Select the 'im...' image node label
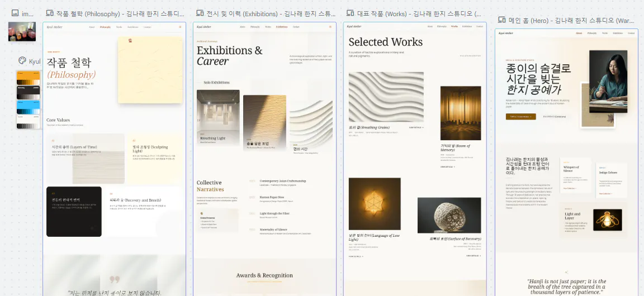The width and height of the screenshot is (644, 296). pyautogui.click(x=27, y=14)
